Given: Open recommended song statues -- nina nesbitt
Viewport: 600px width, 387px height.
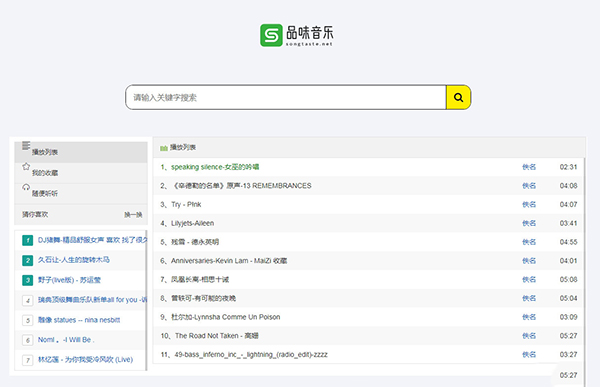Looking at the screenshot, I should [x=79, y=320].
